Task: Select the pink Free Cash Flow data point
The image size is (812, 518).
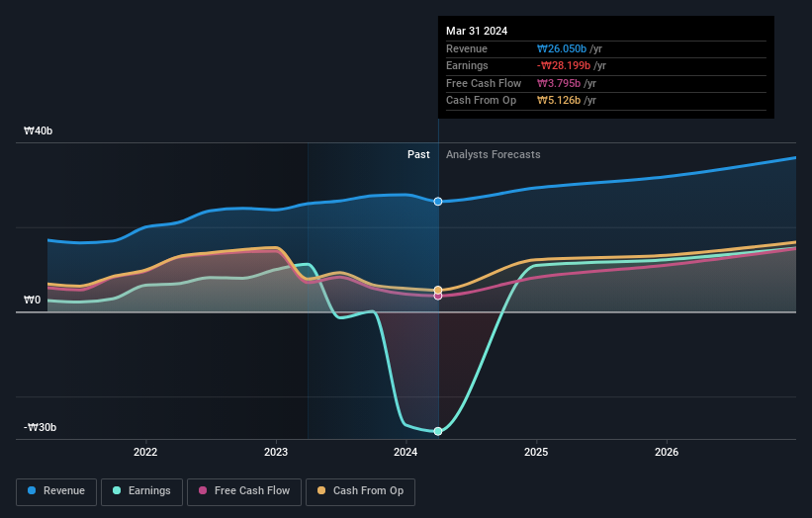Action: [x=438, y=296]
